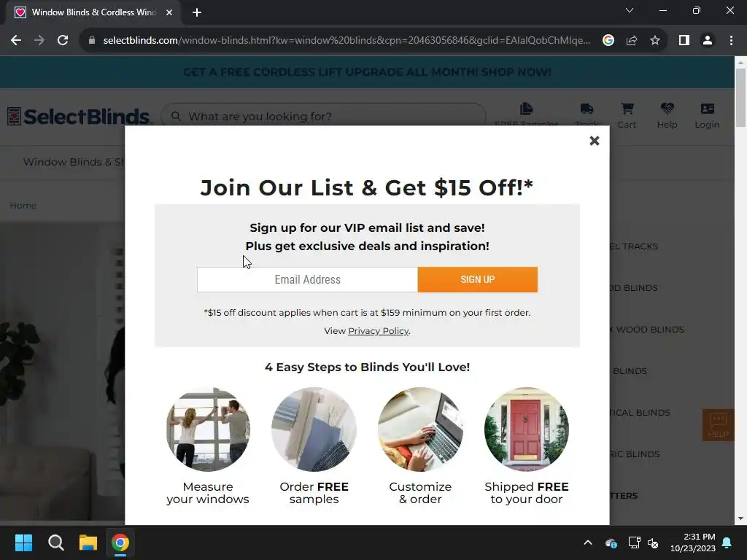Go back to previous page
The width and height of the screenshot is (747, 560).
pyautogui.click(x=16, y=41)
